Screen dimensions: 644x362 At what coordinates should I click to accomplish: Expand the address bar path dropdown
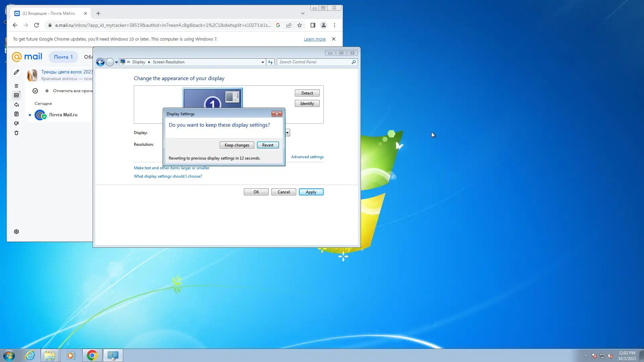263,62
